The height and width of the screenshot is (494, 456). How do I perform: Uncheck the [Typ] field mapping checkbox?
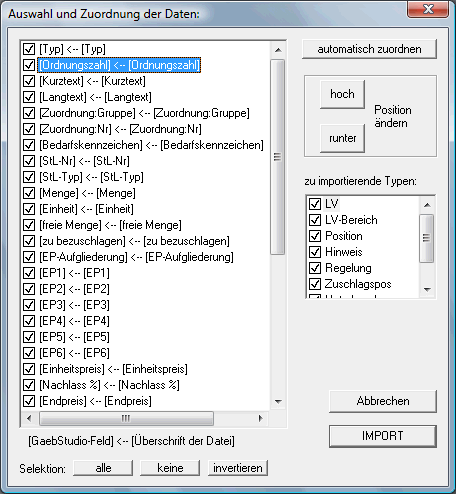29,49
